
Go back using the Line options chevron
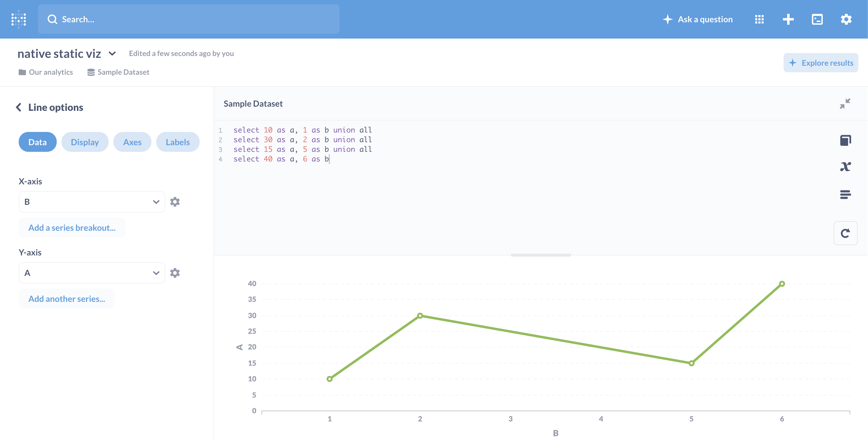[19, 107]
